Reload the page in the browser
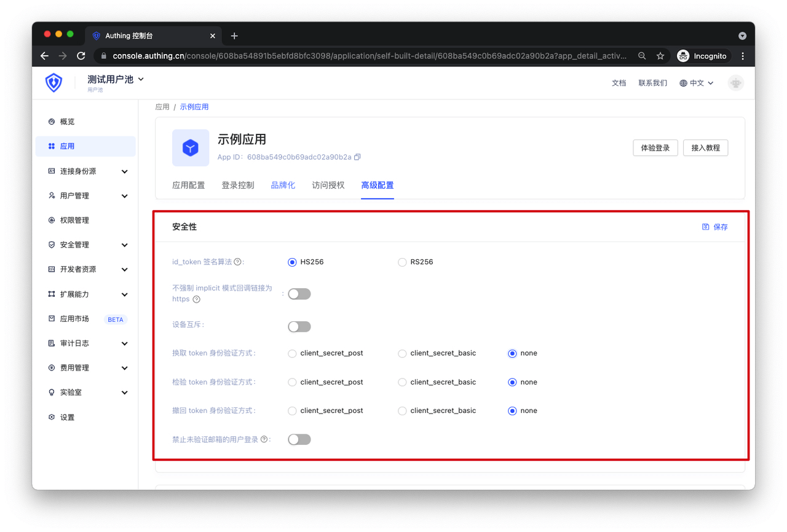The width and height of the screenshot is (787, 532). coord(81,56)
